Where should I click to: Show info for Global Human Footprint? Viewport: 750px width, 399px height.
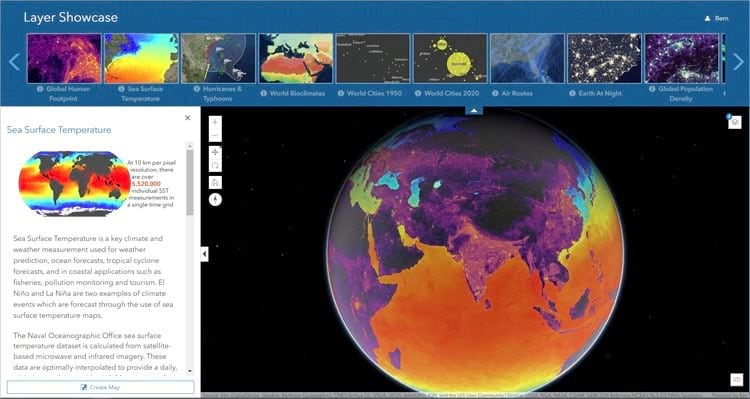tap(40, 89)
